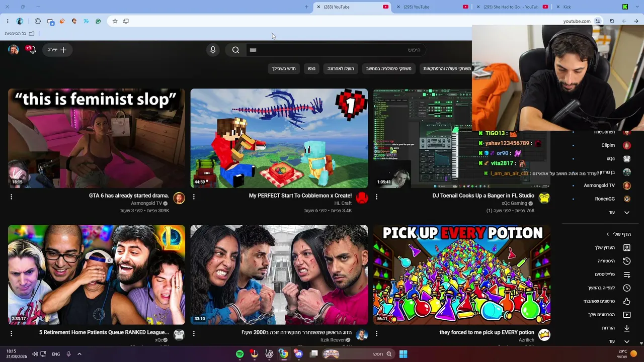Open title 'DJ Toenail Cooks Up a Banger'
The width and height of the screenshot is (644, 362).
pos(483,196)
